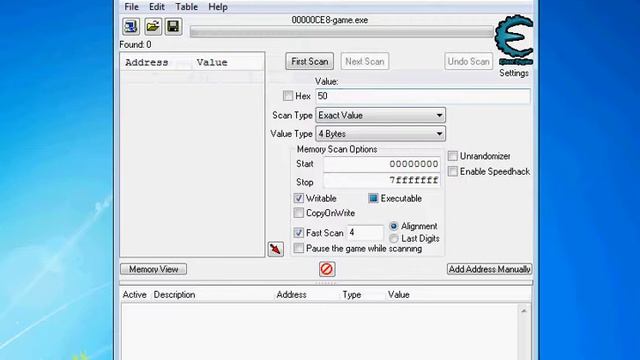Disable the Fast Scan checkbox

tap(298, 233)
